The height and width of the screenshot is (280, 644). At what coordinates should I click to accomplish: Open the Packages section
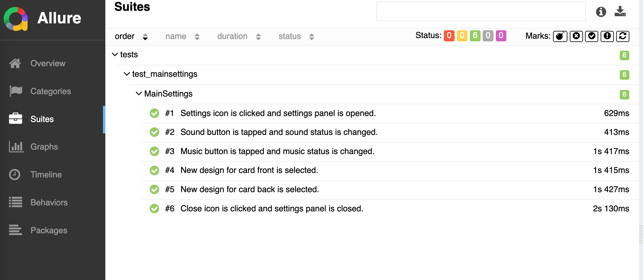click(x=48, y=230)
